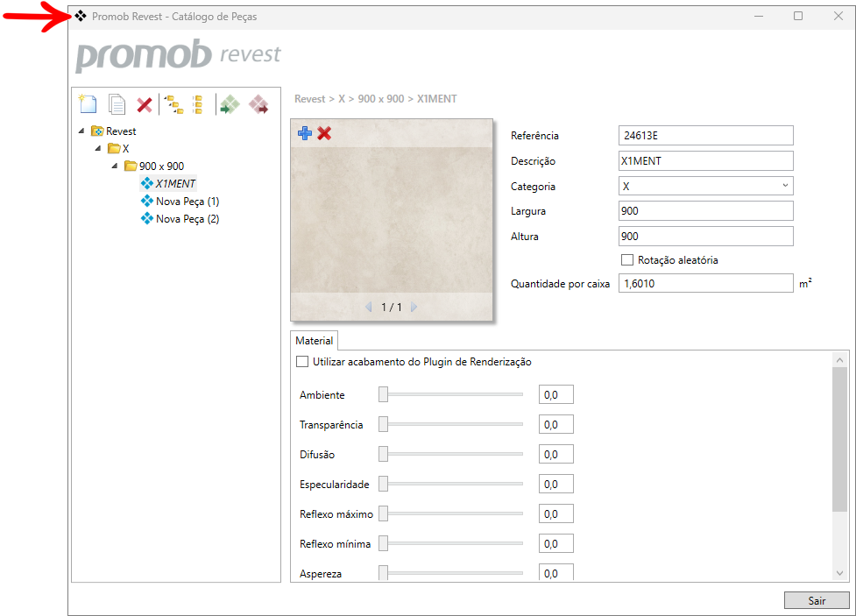Collapse the 900 x 900 folder node
This screenshot has width=856, height=616.
point(115,166)
